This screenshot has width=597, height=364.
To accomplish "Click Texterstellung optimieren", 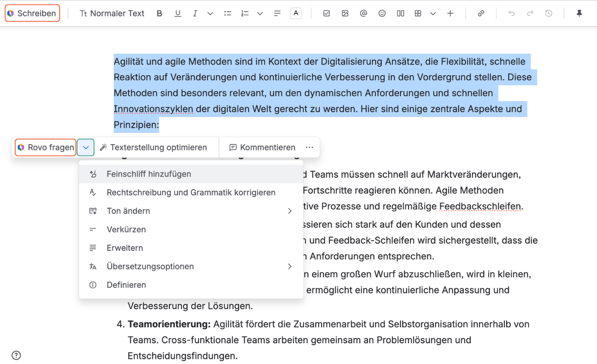I will pos(153,148).
